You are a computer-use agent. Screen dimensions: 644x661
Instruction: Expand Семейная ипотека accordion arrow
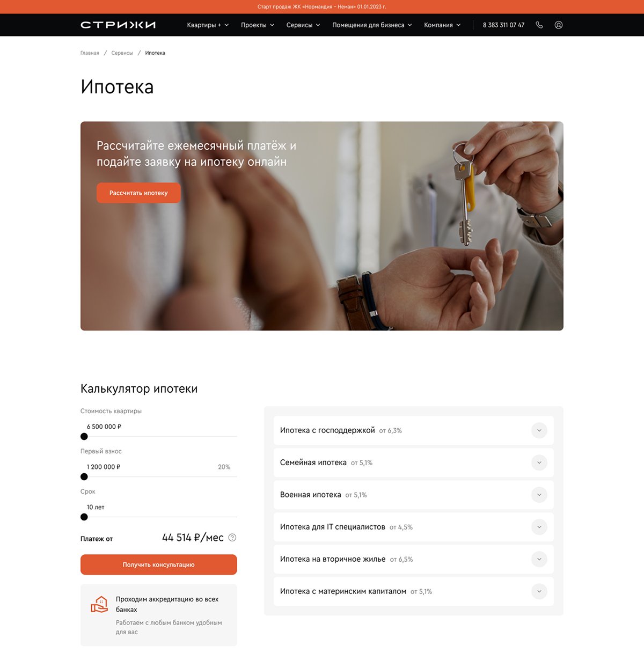(x=539, y=462)
